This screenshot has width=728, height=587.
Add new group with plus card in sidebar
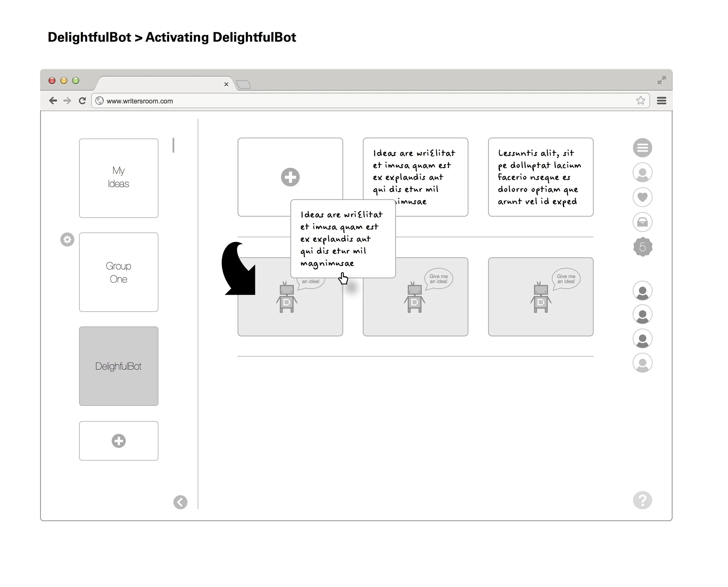pyautogui.click(x=119, y=441)
